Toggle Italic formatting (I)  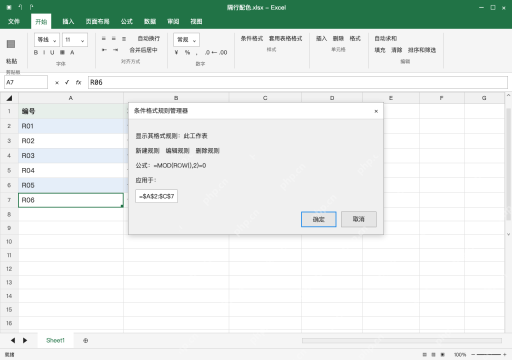[x=44, y=52]
